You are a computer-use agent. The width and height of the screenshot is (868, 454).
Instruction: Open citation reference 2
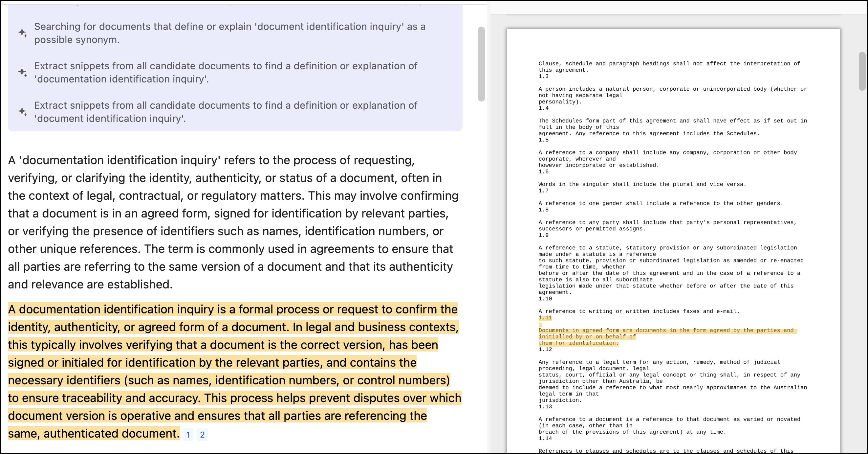[x=202, y=434]
